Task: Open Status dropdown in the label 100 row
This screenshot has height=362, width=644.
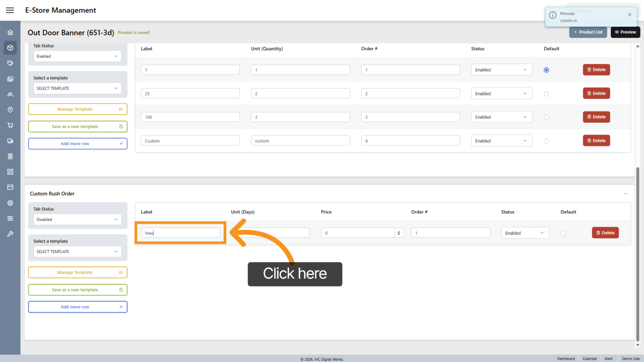Action: point(501,117)
